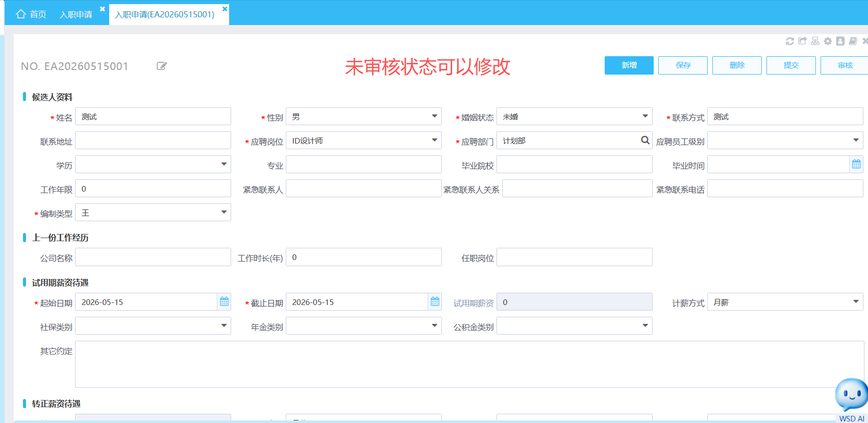
Task: Click the refresh icon in the form toolbar
Action: [x=790, y=41]
